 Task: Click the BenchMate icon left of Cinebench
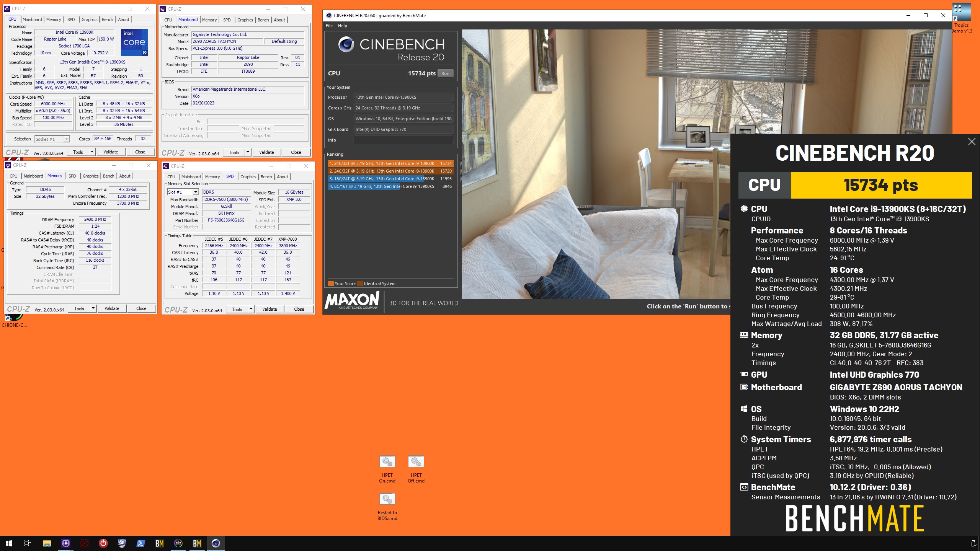click(197, 543)
